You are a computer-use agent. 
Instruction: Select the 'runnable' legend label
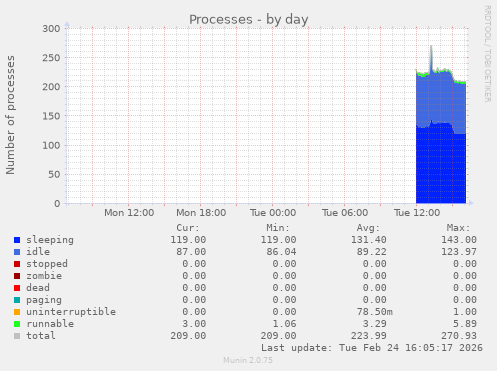pyautogui.click(x=50, y=324)
